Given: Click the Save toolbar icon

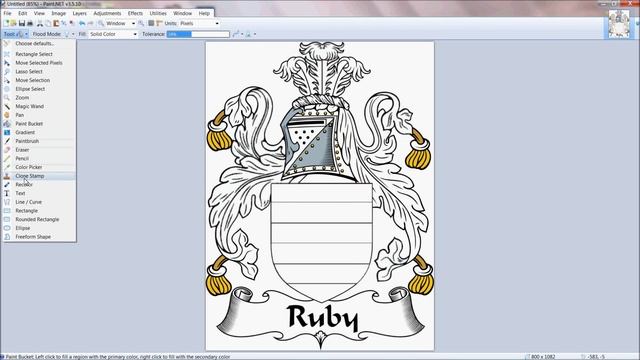Looking at the screenshot, I should coord(22,23).
